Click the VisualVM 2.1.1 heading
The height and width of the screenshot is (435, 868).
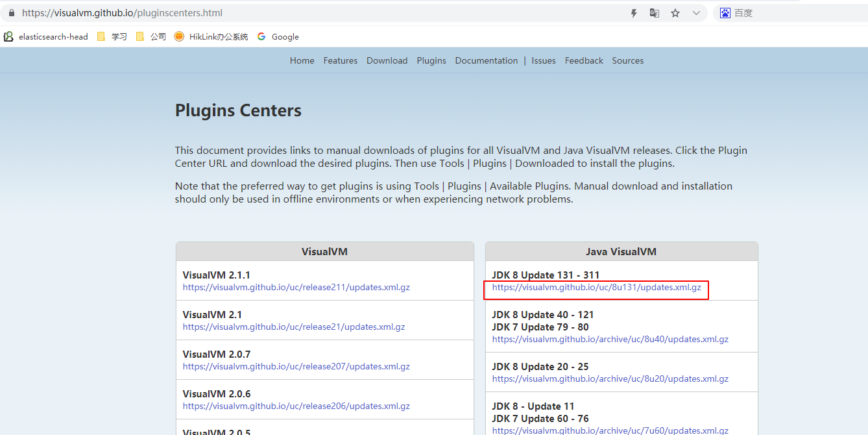(217, 275)
